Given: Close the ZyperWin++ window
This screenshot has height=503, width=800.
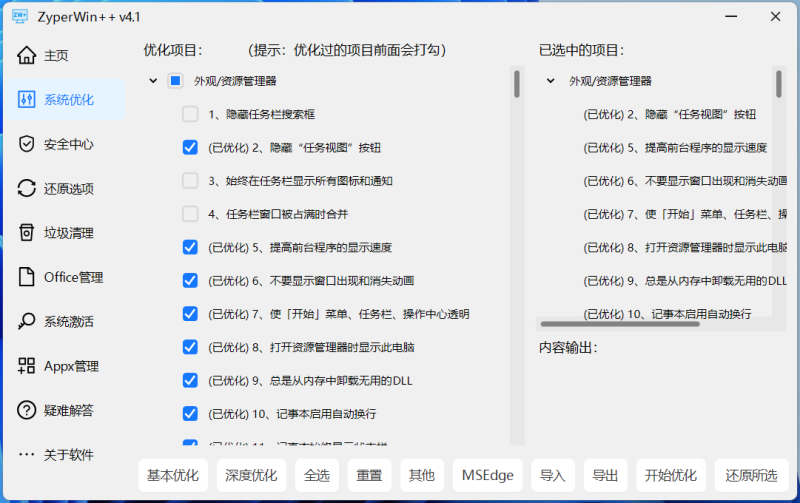Looking at the screenshot, I should [776, 16].
